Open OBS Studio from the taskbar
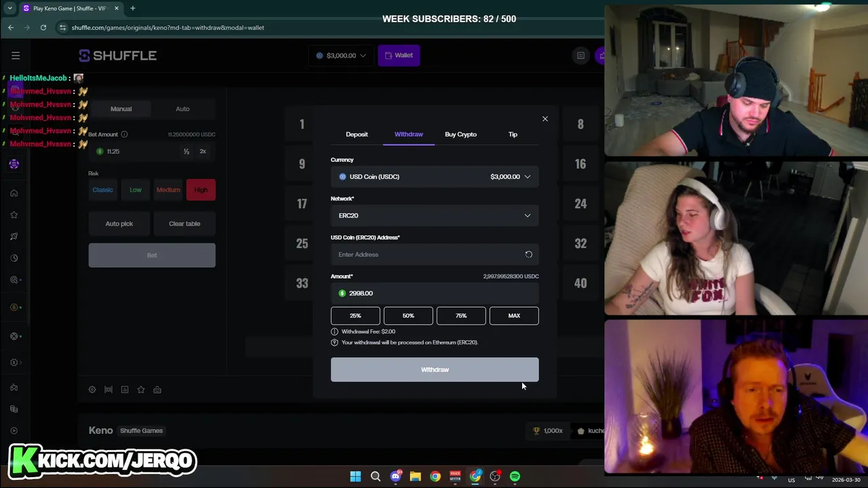This screenshot has height=488, width=868. [x=495, y=476]
